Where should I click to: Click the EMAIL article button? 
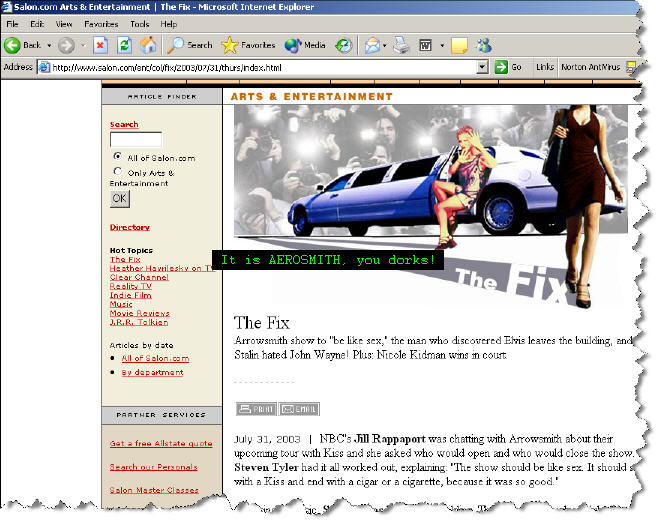[x=299, y=409]
